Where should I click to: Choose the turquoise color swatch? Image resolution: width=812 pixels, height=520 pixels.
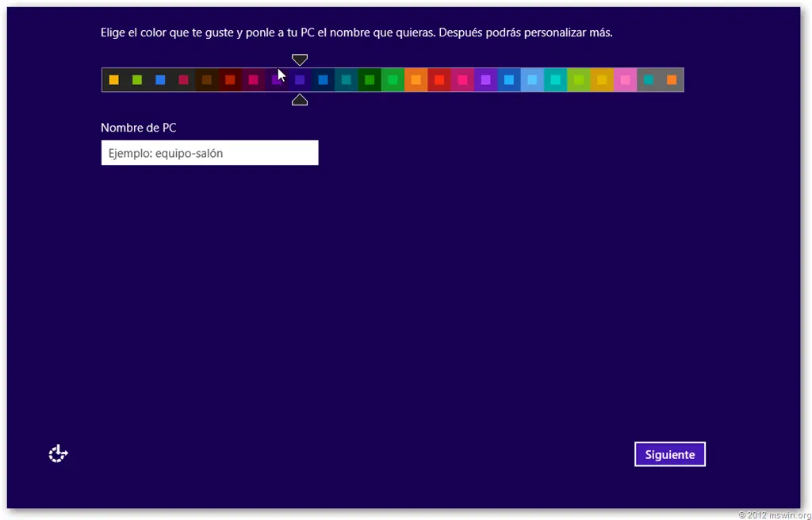coord(555,80)
